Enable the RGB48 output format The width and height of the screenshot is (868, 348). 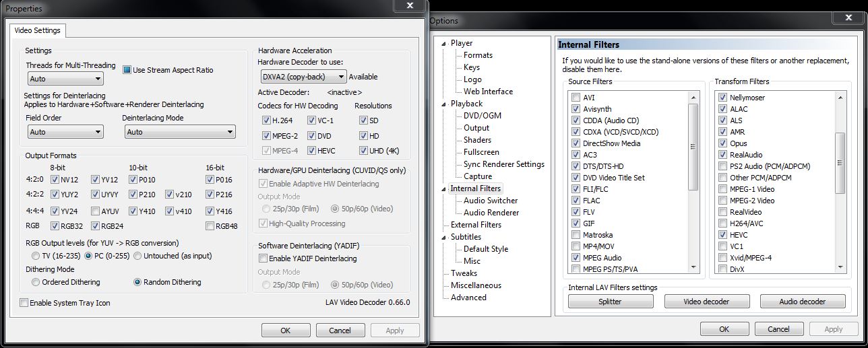coord(210,226)
